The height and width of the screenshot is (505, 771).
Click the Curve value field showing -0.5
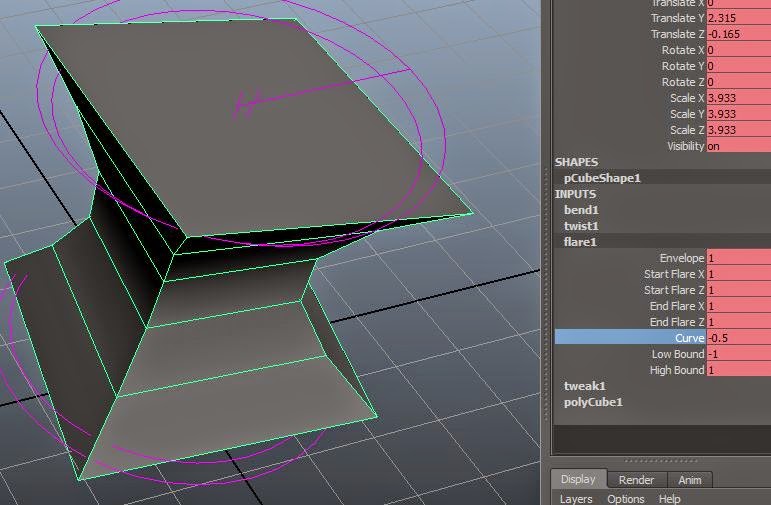coord(739,338)
